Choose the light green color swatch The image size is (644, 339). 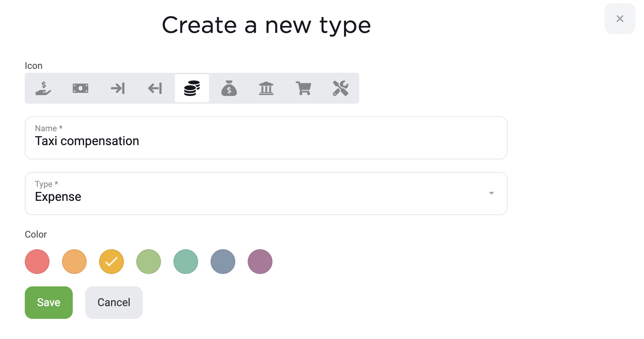pos(149,262)
